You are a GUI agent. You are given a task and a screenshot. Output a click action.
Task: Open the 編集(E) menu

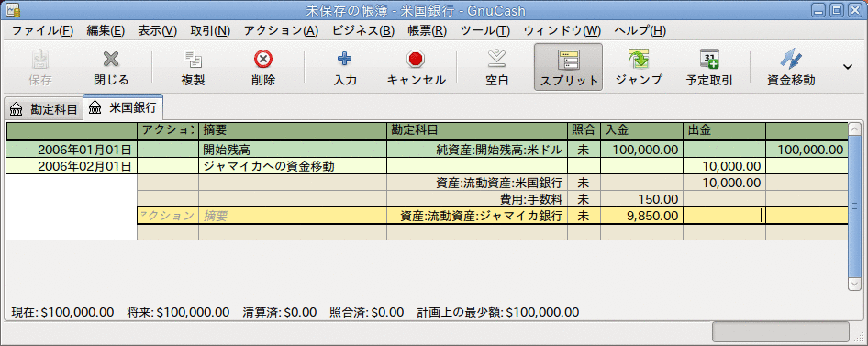pos(106,30)
